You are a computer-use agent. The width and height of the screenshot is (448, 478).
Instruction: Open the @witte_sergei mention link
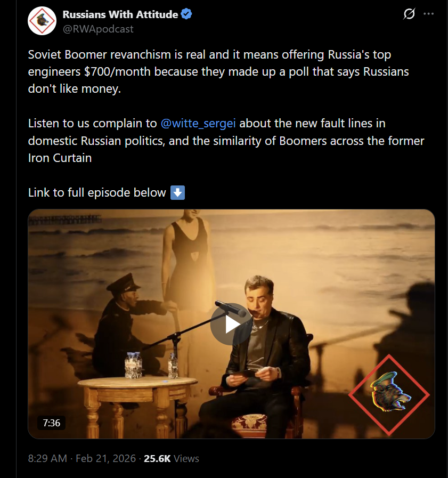[x=198, y=124]
